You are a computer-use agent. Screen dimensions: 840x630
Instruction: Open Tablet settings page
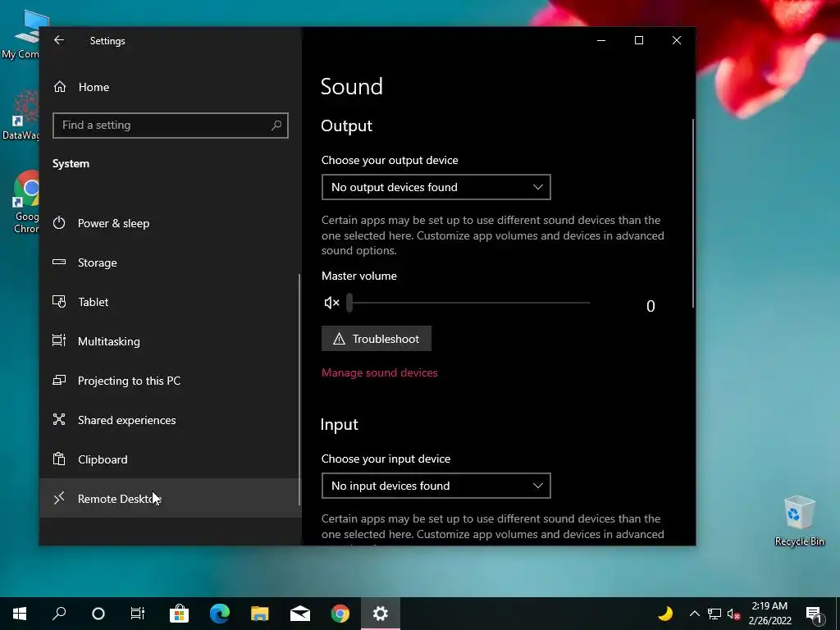[x=171, y=302]
